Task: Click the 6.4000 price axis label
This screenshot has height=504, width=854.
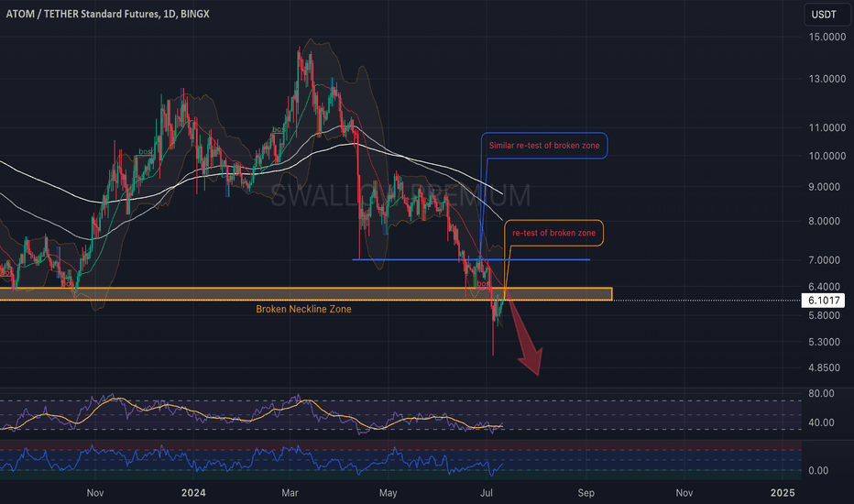Action: coord(825,287)
